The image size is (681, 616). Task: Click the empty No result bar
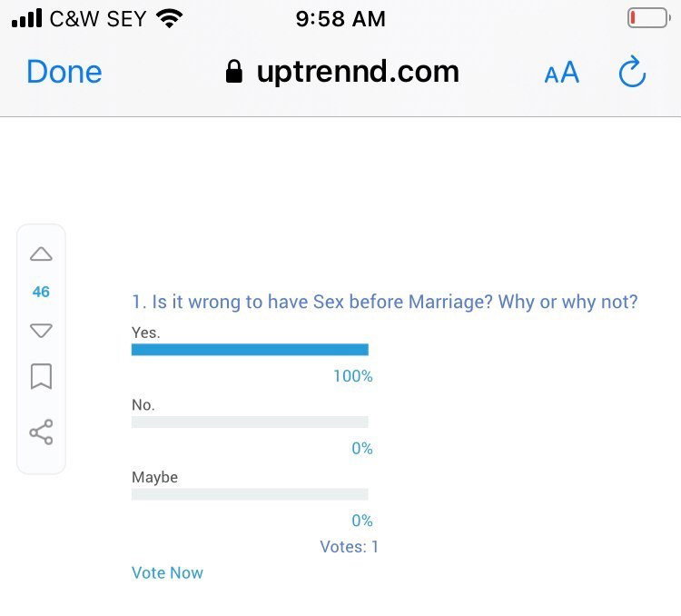pos(250,422)
